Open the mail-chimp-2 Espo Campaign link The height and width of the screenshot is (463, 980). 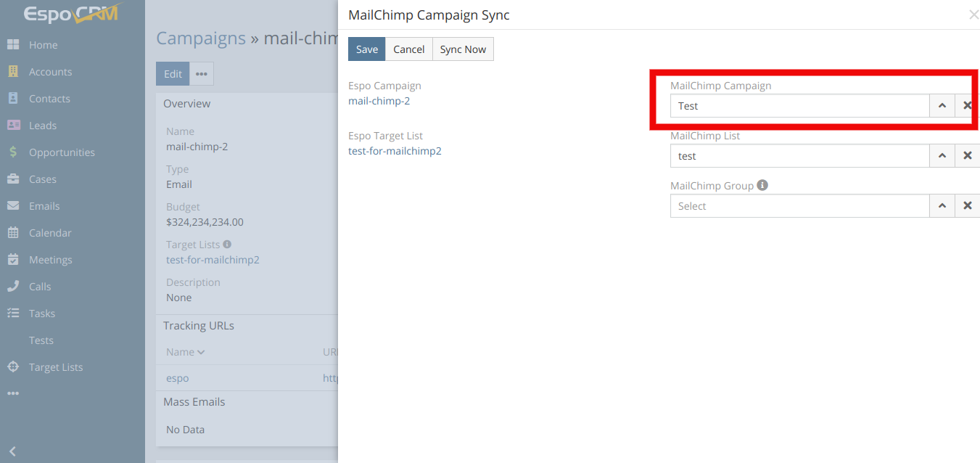click(379, 101)
